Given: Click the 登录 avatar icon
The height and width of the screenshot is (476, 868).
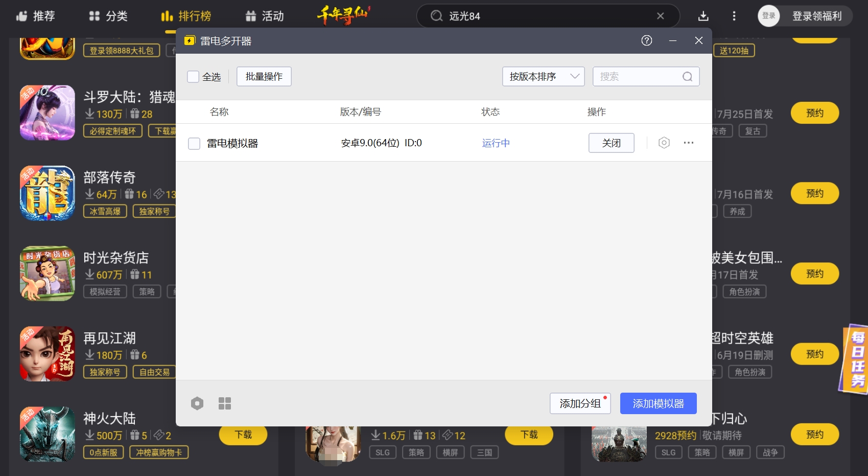Looking at the screenshot, I should click(x=769, y=16).
